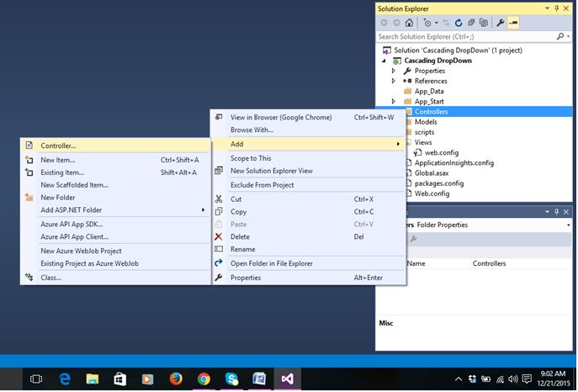Toggle Show All Files in Solution Explorer

484,23
